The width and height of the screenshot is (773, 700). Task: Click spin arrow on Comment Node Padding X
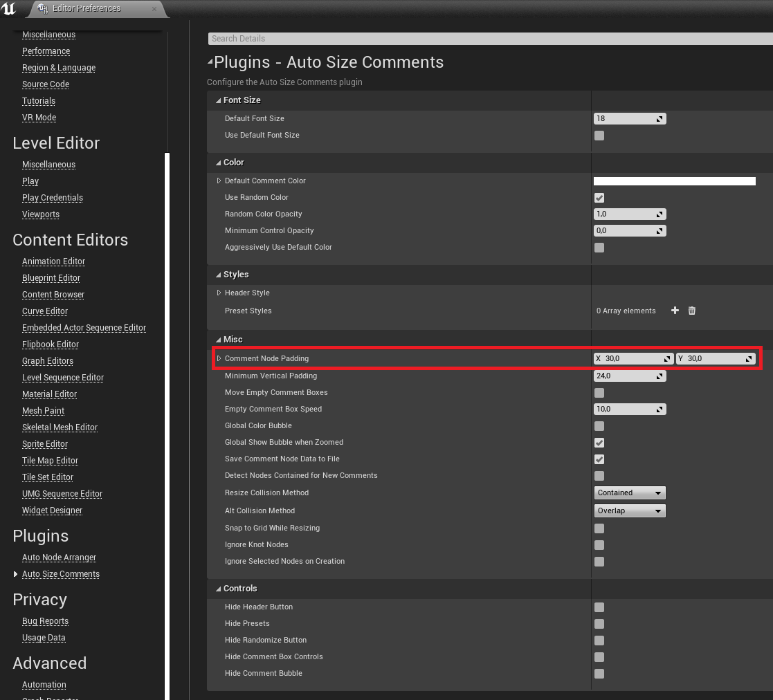667,358
